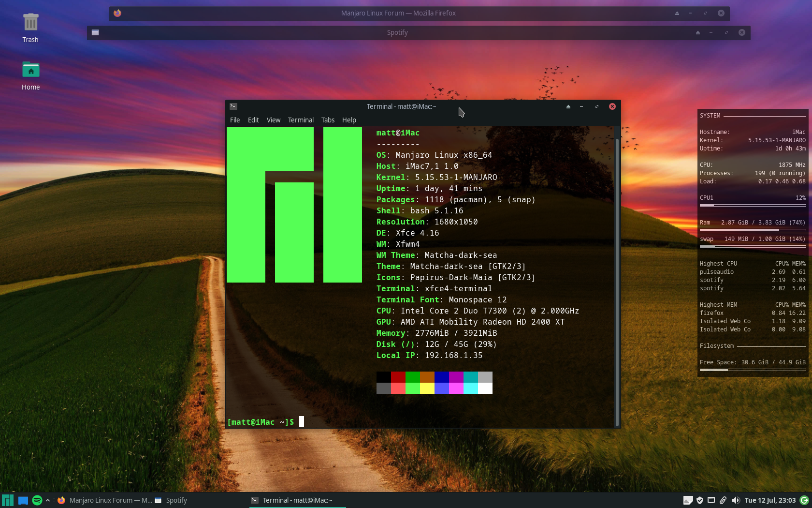Screen dimensions: 812x508
Task: Open the File menu in Terminal
Action: tap(235, 120)
